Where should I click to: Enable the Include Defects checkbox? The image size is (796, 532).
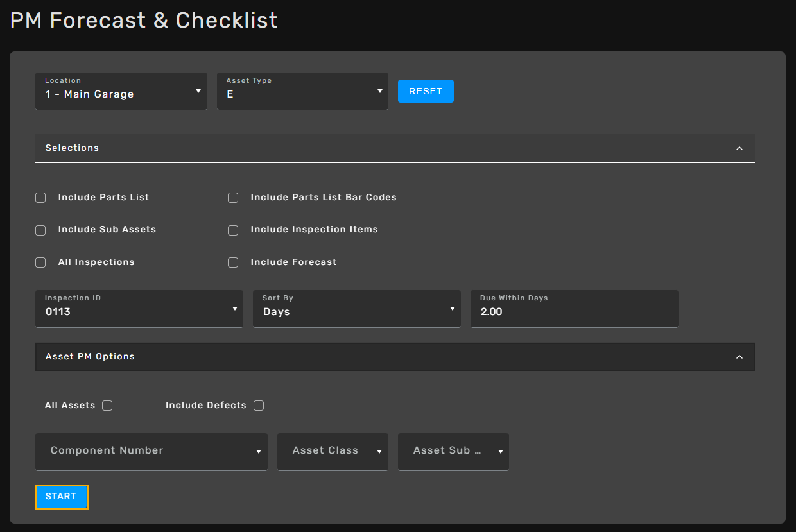(x=259, y=406)
